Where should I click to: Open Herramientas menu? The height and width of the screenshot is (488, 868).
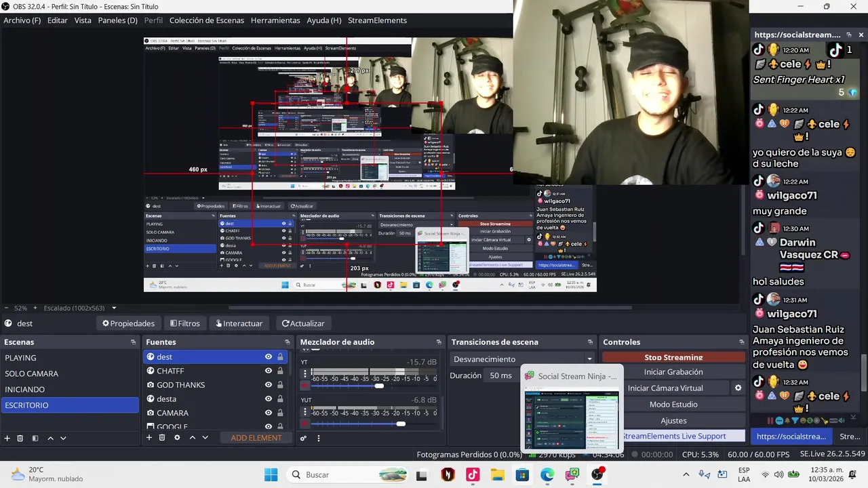pyautogui.click(x=275, y=20)
